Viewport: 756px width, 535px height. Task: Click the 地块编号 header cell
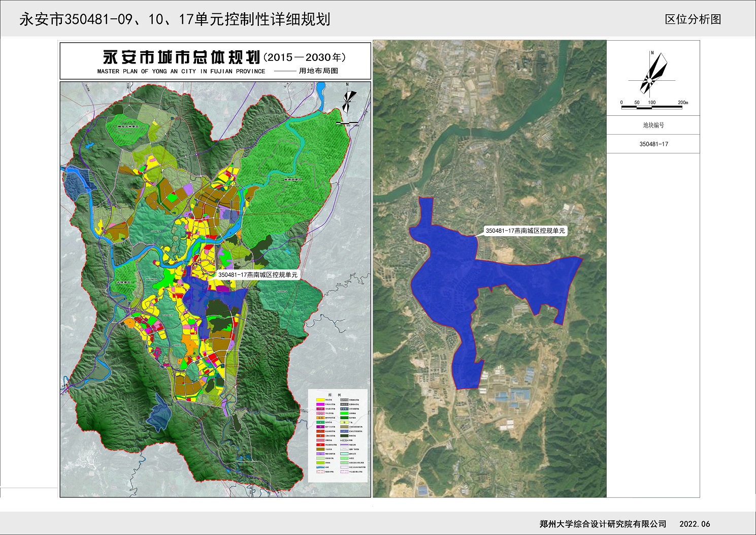(x=653, y=125)
